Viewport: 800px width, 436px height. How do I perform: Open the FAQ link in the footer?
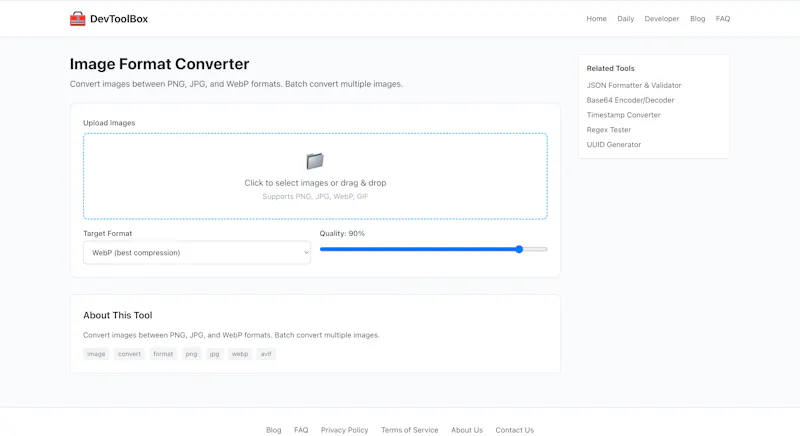coord(301,430)
